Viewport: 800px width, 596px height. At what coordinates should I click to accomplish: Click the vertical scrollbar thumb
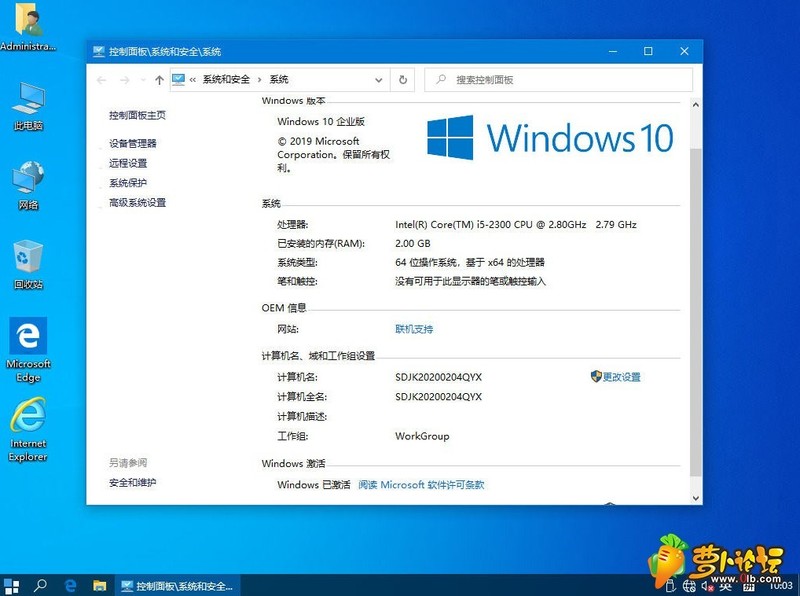[x=695, y=311]
